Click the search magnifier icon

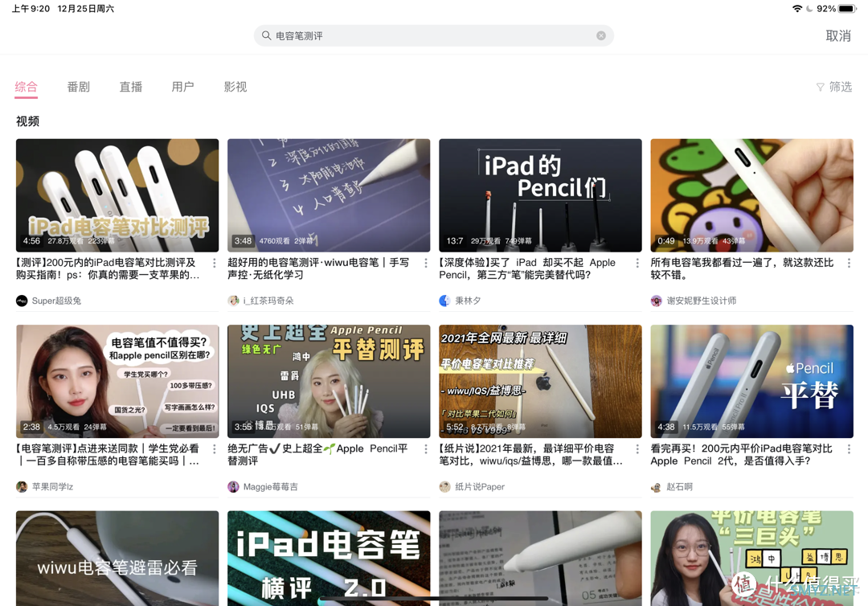coord(266,35)
